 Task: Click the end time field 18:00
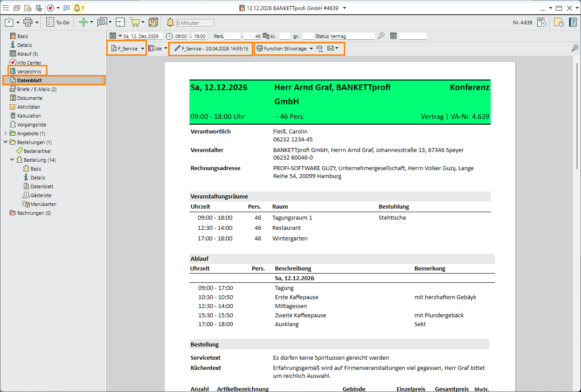click(x=200, y=36)
